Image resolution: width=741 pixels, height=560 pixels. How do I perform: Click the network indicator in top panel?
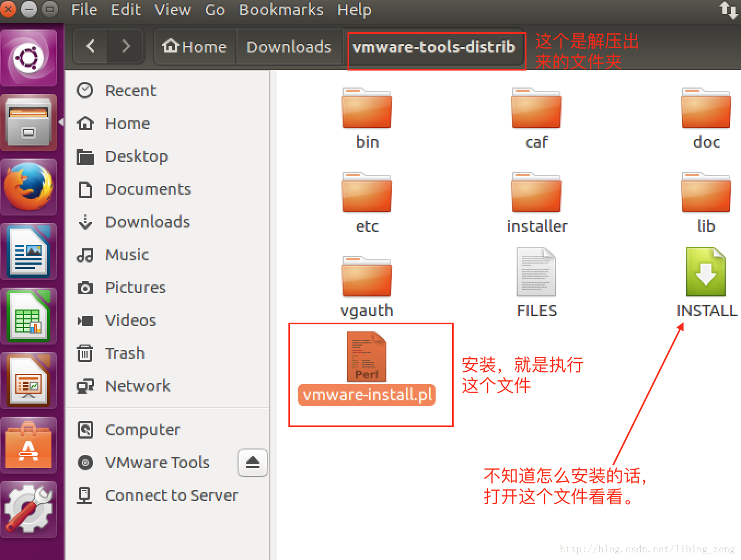click(728, 10)
